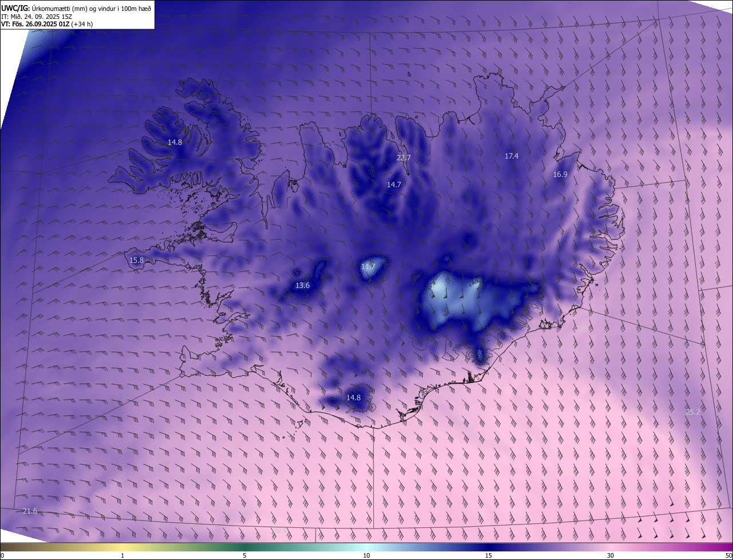733x560 pixels.
Task: Click the 14.8 value over the Westfjords peninsula
Action: coord(175,142)
